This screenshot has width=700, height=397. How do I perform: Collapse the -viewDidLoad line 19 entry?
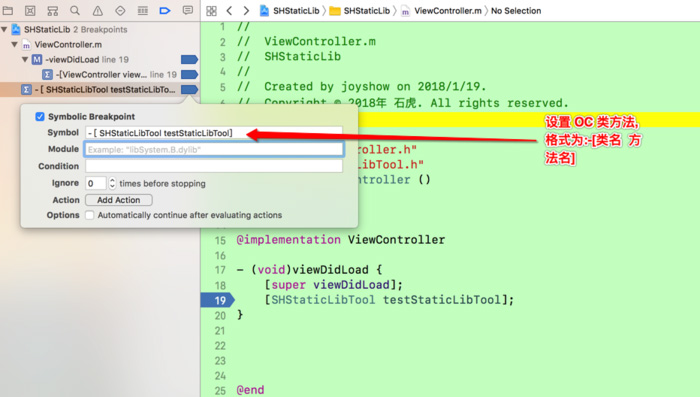point(25,59)
